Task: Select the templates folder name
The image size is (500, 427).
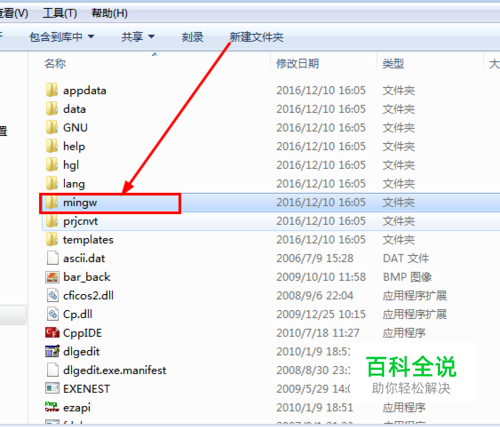Action: click(88, 240)
